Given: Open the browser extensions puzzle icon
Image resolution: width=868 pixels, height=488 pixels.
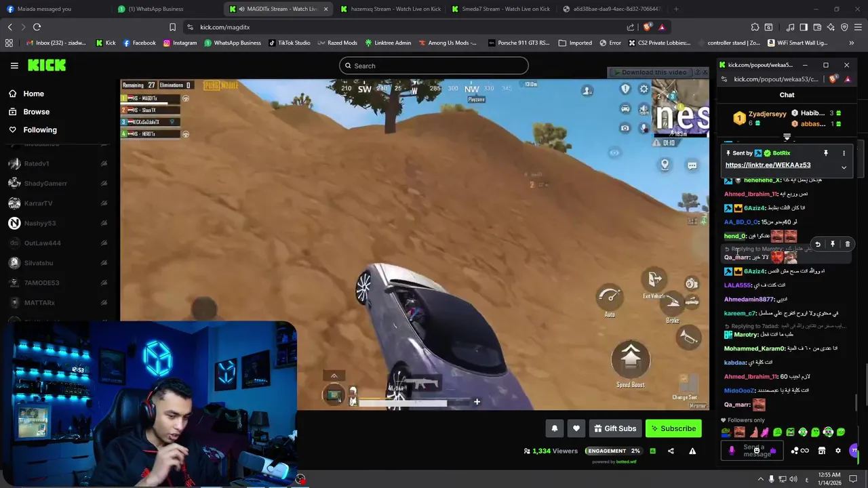Looking at the screenshot, I should (755, 27).
